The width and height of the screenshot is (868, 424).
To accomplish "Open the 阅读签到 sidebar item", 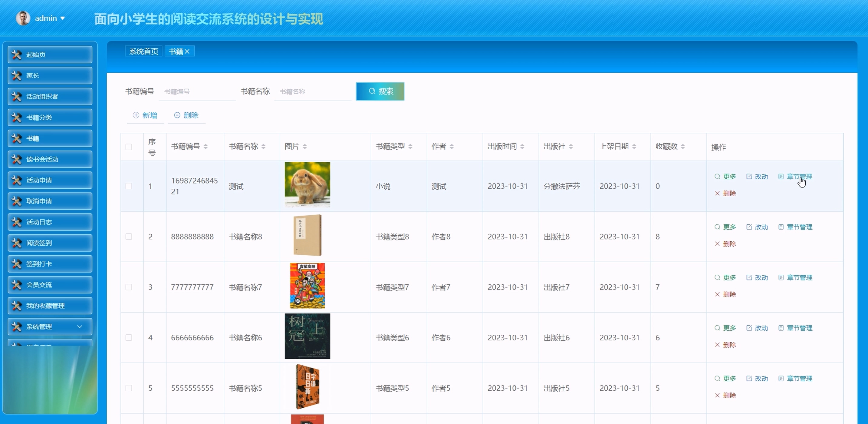I will (x=50, y=243).
